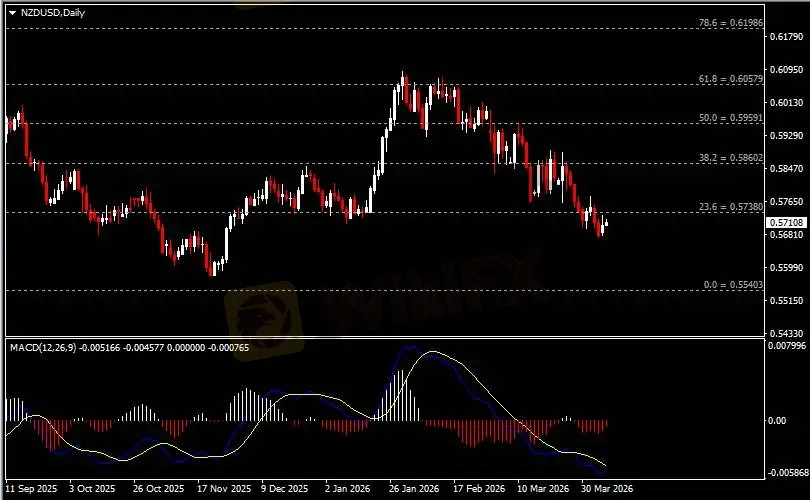Click the 0.57650 price axis value
Viewport: 810px width, 500px height.
point(786,201)
